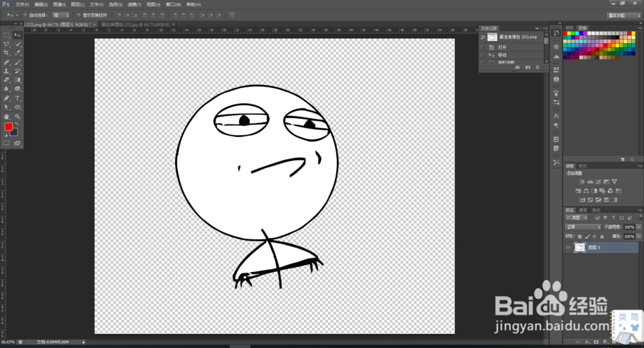Select the Gradient tool
Image resolution: width=644 pixels, height=348 pixels.
pos(17,80)
